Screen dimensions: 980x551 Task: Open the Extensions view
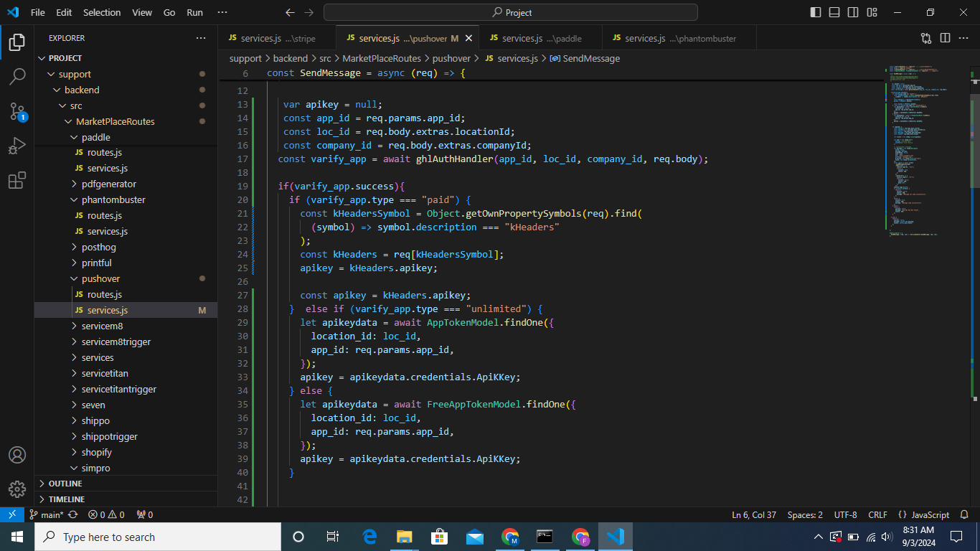17,181
